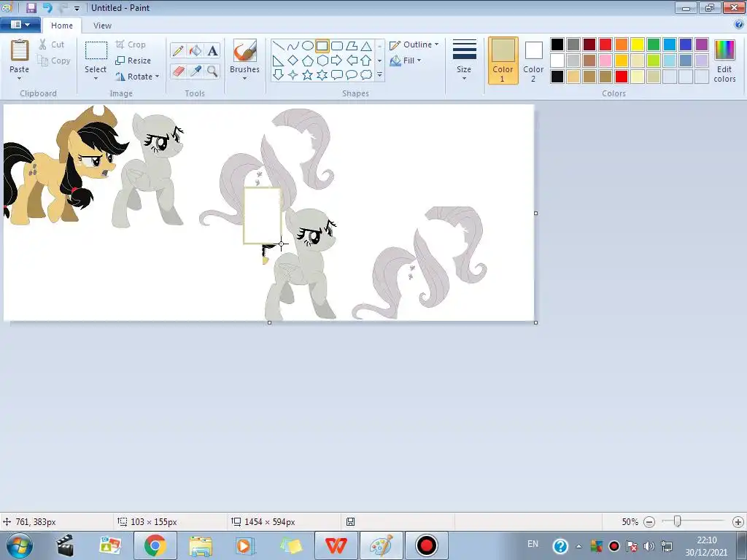Click the Undo arrow in title bar
Viewport: 747px width, 560px height.
pos(47,7)
